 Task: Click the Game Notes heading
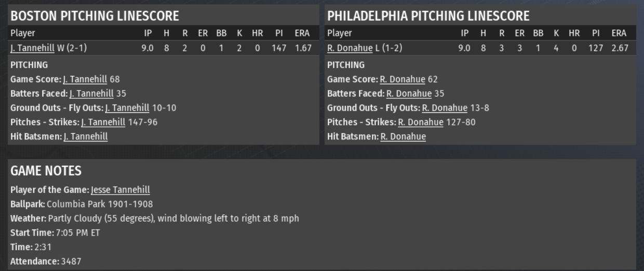pos(46,171)
